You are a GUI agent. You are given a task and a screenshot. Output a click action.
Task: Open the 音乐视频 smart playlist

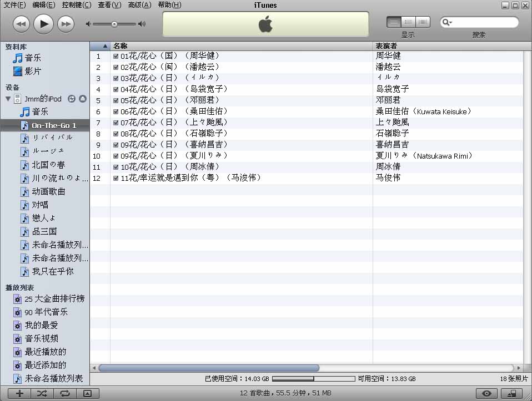click(x=41, y=339)
